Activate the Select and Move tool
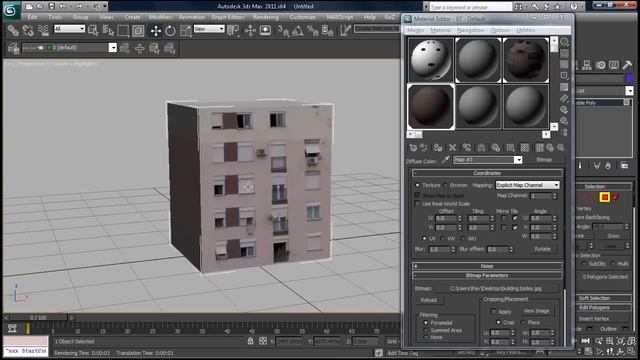640x360 pixels. tap(156, 31)
